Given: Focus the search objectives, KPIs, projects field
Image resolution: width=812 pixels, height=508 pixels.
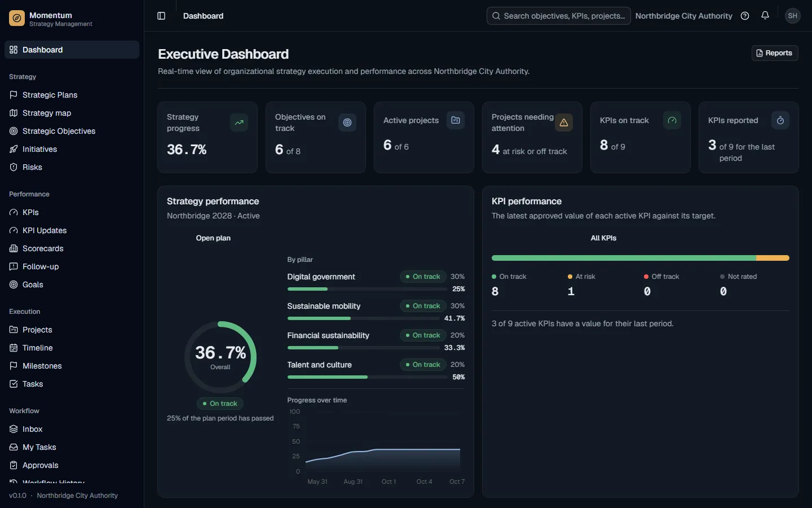Looking at the screenshot, I should 559,16.
